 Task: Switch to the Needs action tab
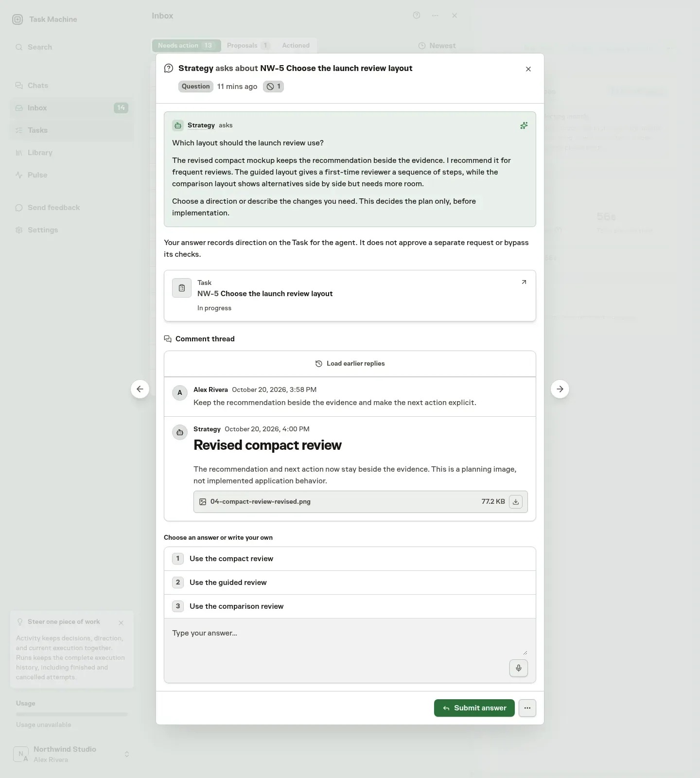pyautogui.click(x=186, y=46)
